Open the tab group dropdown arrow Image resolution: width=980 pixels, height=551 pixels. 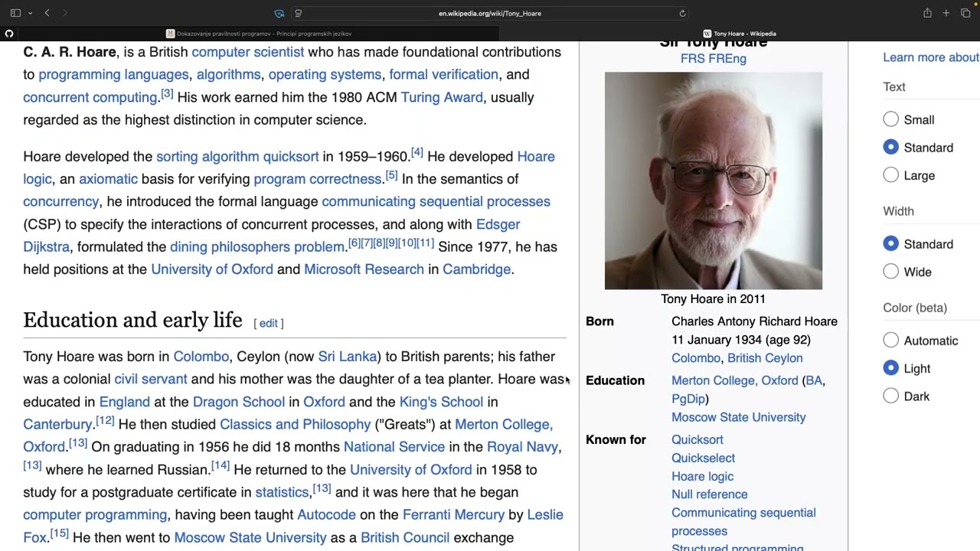click(30, 13)
